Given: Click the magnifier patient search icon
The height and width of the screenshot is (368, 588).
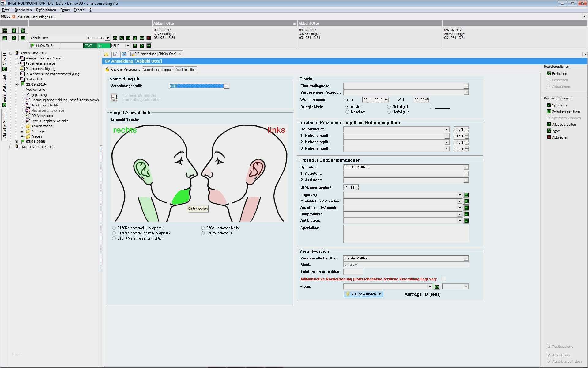Looking at the screenshot, I should click(x=122, y=38).
